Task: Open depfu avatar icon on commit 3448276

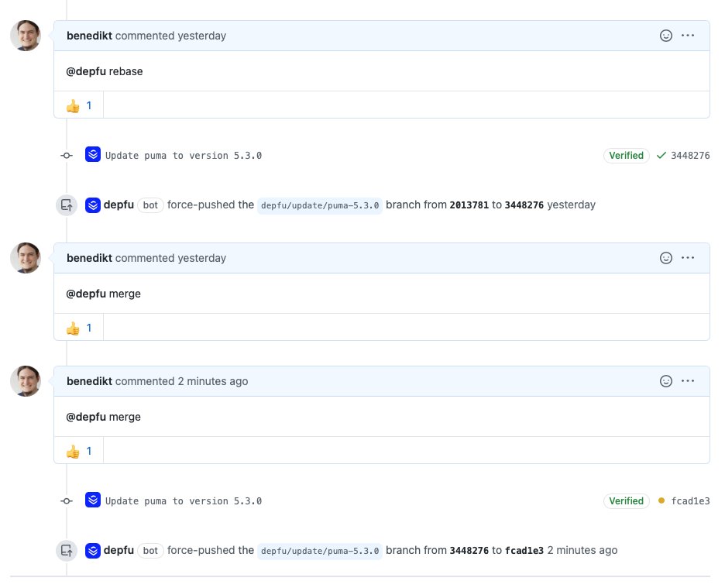Action: pos(93,154)
